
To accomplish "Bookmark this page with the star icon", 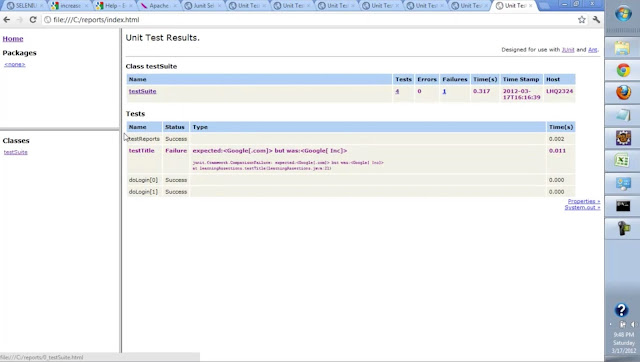I will [582, 20].
